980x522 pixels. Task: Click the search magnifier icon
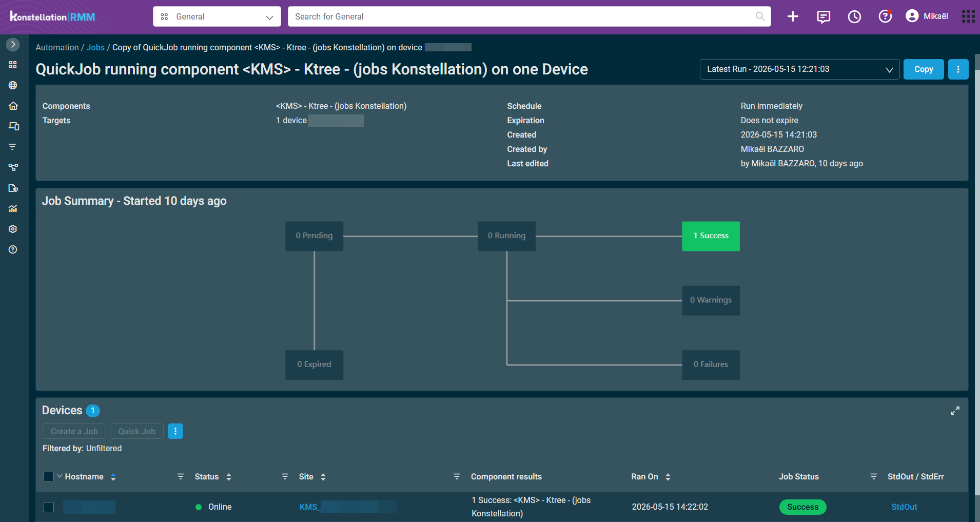tap(760, 16)
